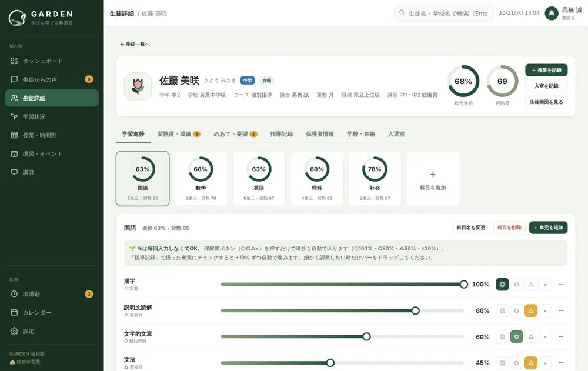
Task: Select the ◎ rating for 文学的文章
Action: [x=502, y=337]
